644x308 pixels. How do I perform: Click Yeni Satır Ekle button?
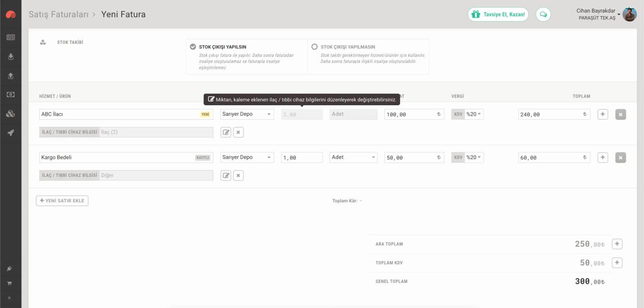coord(62,201)
